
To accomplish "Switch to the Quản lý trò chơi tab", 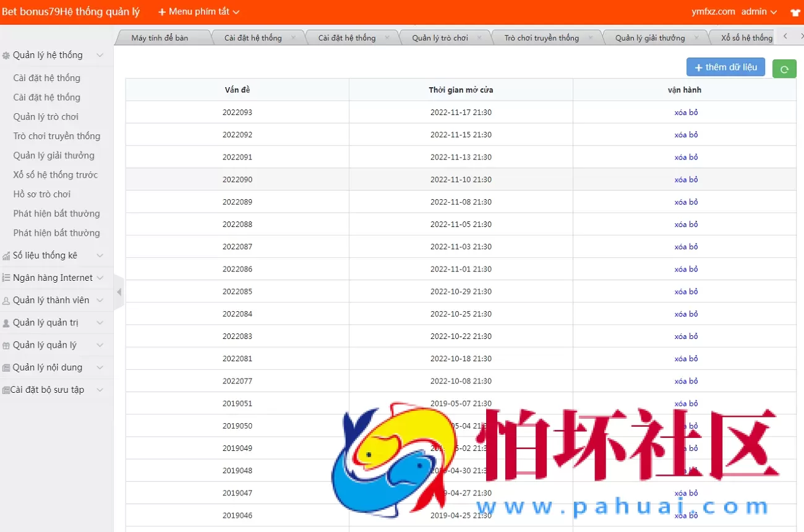I will [439, 37].
